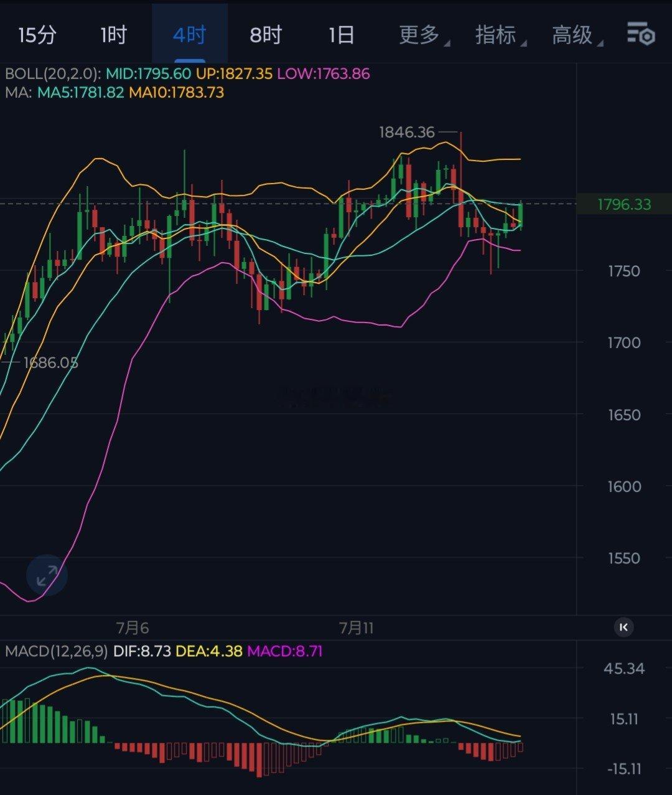Switch to the 8时 timeframe
The height and width of the screenshot is (795, 672).
(266, 35)
